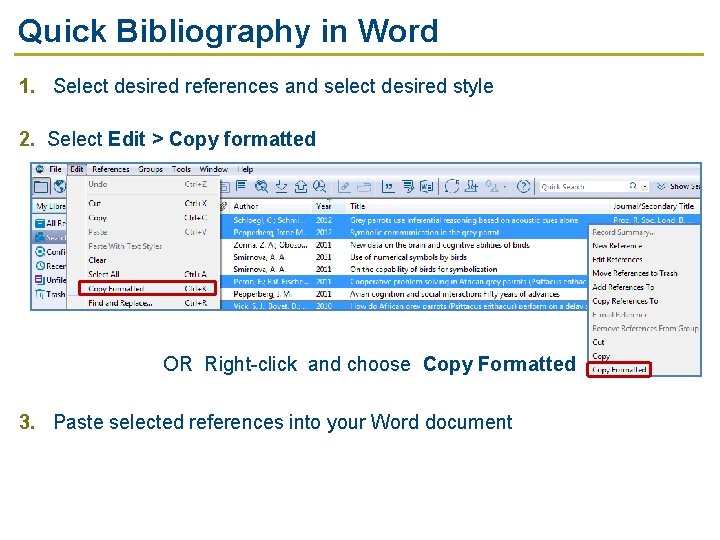Open the Quick Search options dropdown arrow
Image resolution: width=720 pixels, height=540 pixels.
645,186
